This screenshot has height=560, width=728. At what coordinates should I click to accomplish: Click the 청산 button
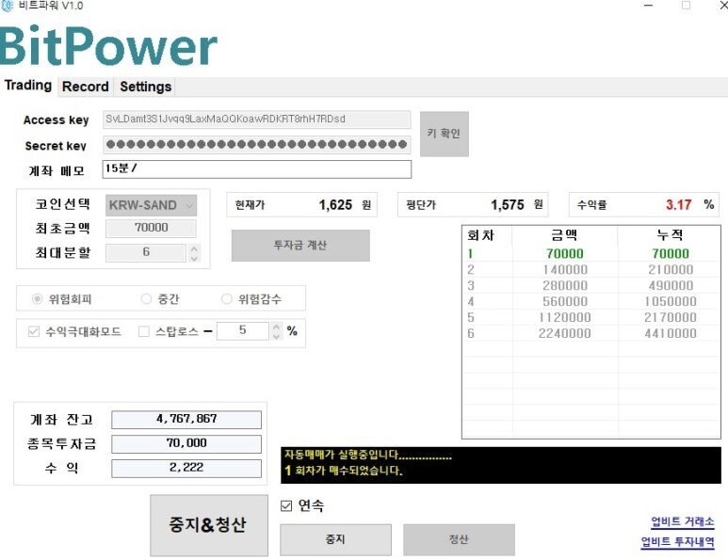click(x=459, y=539)
